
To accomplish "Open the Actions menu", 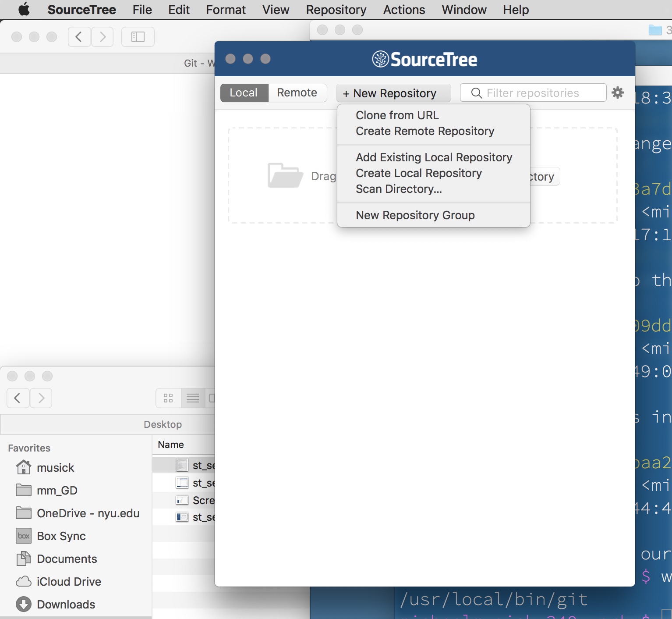I will (x=404, y=10).
